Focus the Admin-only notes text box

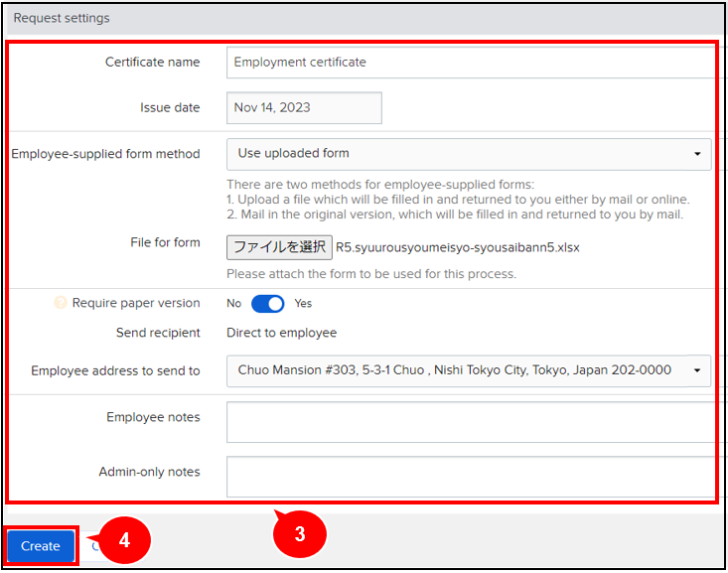click(x=467, y=477)
